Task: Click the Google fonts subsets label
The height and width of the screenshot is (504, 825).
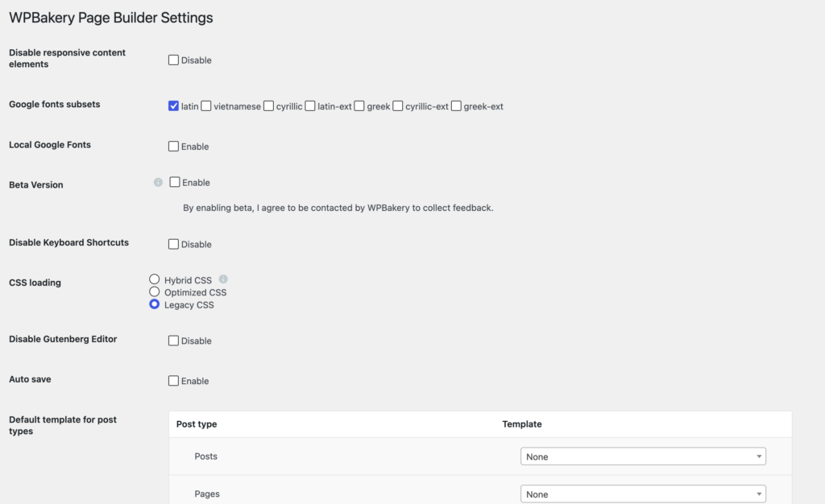Action: pos(54,104)
